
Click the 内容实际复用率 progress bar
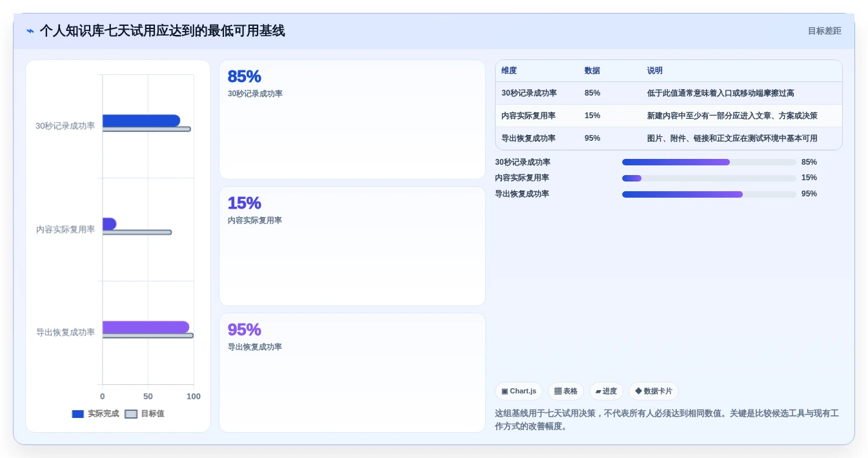tap(709, 178)
